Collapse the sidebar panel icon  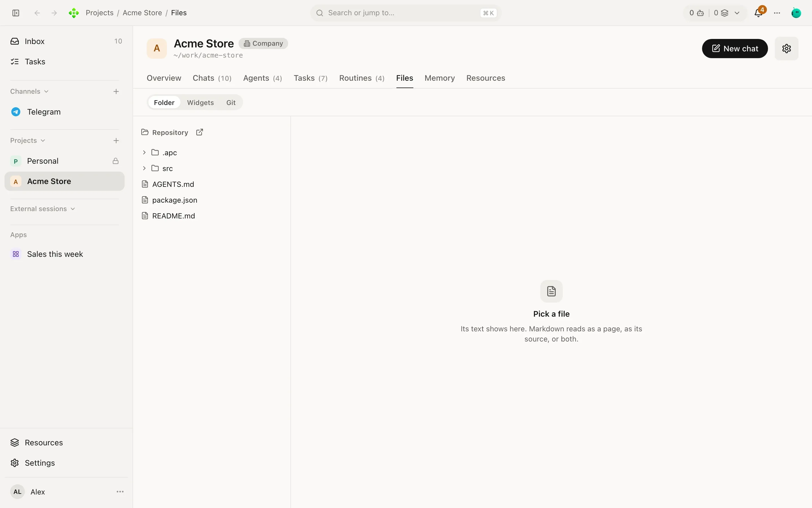pyautogui.click(x=16, y=13)
